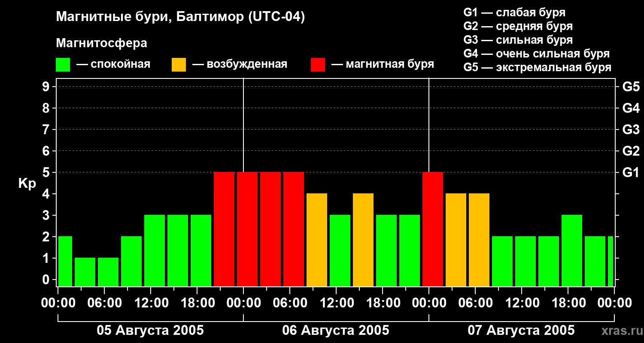
Task: Click the G5 label on right axis
Action: coord(631,87)
